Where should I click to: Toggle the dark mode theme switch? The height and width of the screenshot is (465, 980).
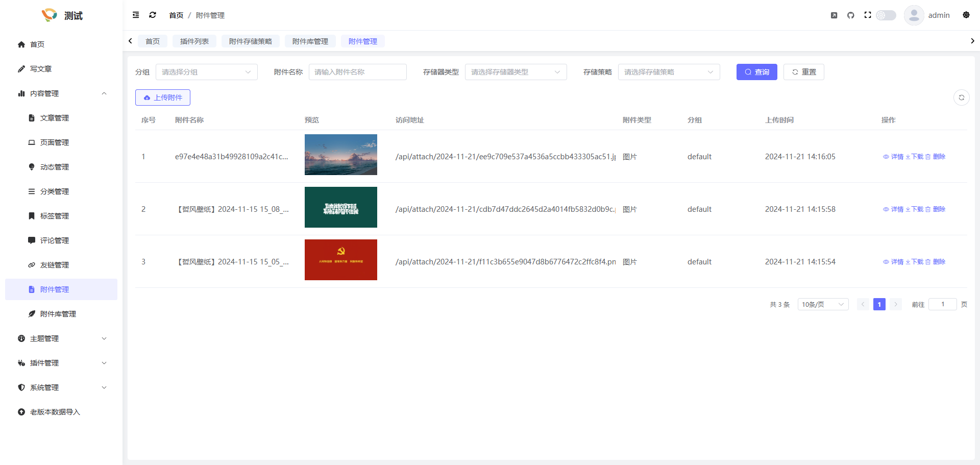point(886,15)
